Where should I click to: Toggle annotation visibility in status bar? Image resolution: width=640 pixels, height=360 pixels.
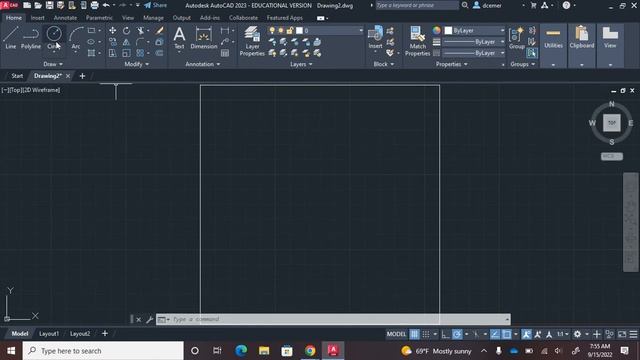tap(527, 334)
